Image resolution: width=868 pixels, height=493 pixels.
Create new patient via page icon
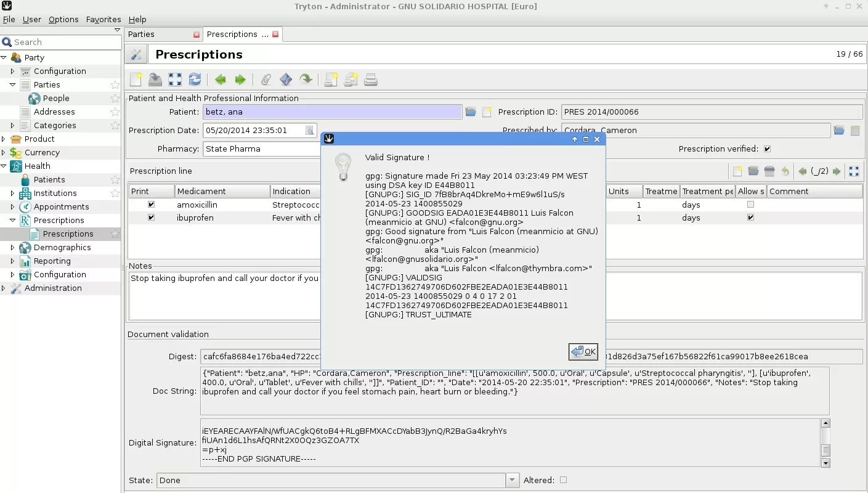coord(487,112)
